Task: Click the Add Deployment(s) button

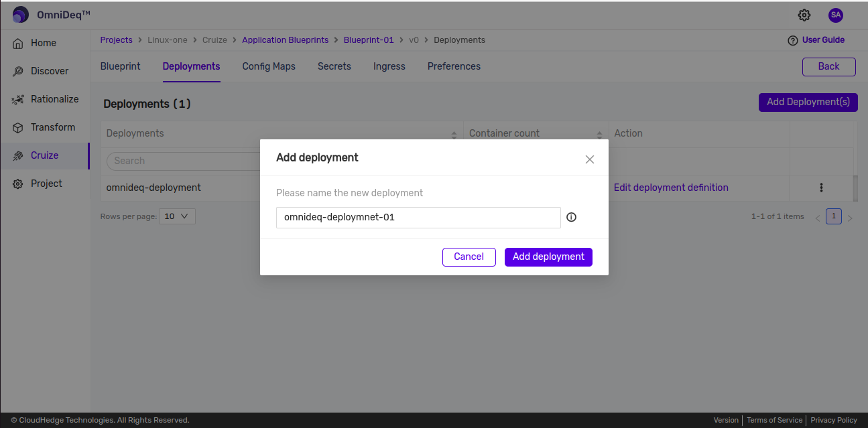Action: 808,102
